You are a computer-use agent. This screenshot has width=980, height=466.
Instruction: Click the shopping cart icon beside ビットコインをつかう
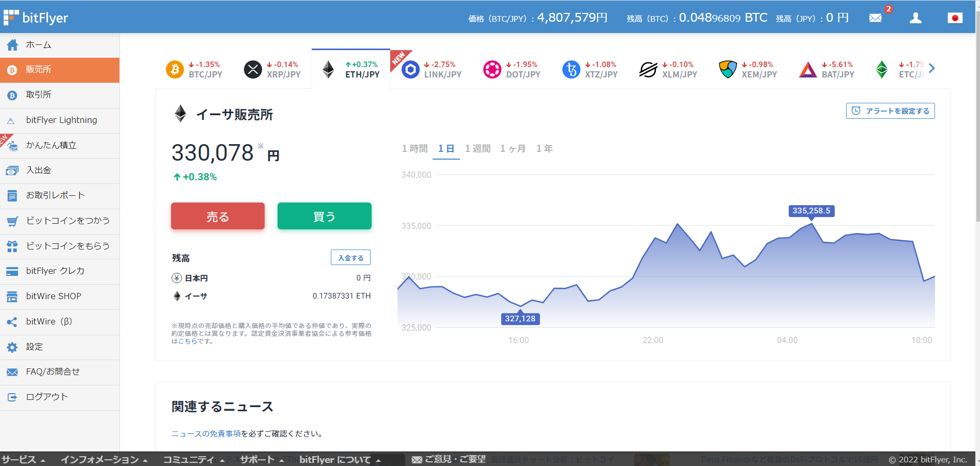(x=12, y=221)
